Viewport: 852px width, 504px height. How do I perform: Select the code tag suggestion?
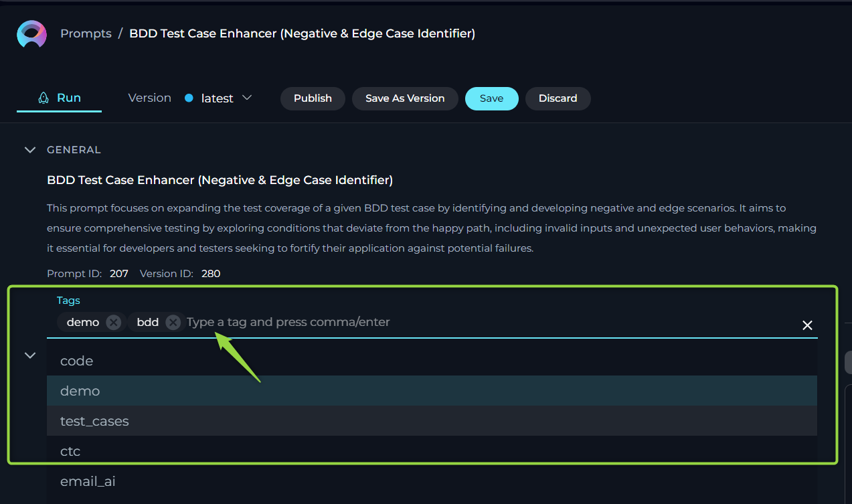click(x=432, y=361)
